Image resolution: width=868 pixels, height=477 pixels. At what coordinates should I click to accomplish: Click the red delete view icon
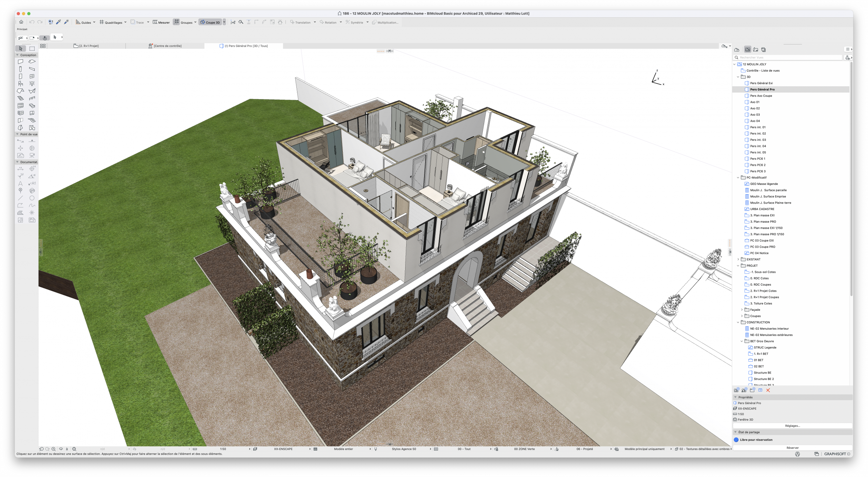[x=768, y=390]
